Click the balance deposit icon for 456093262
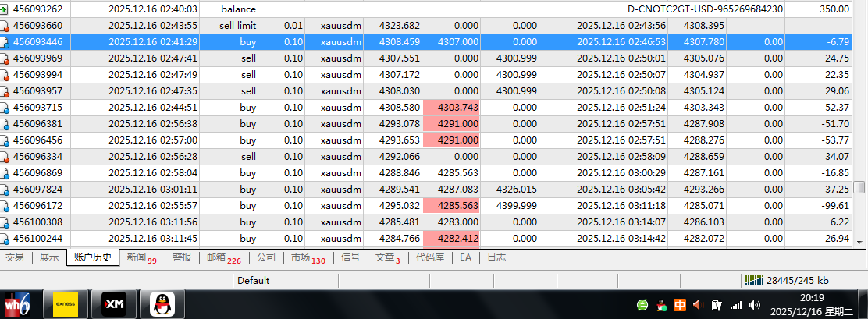 (x=5, y=9)
